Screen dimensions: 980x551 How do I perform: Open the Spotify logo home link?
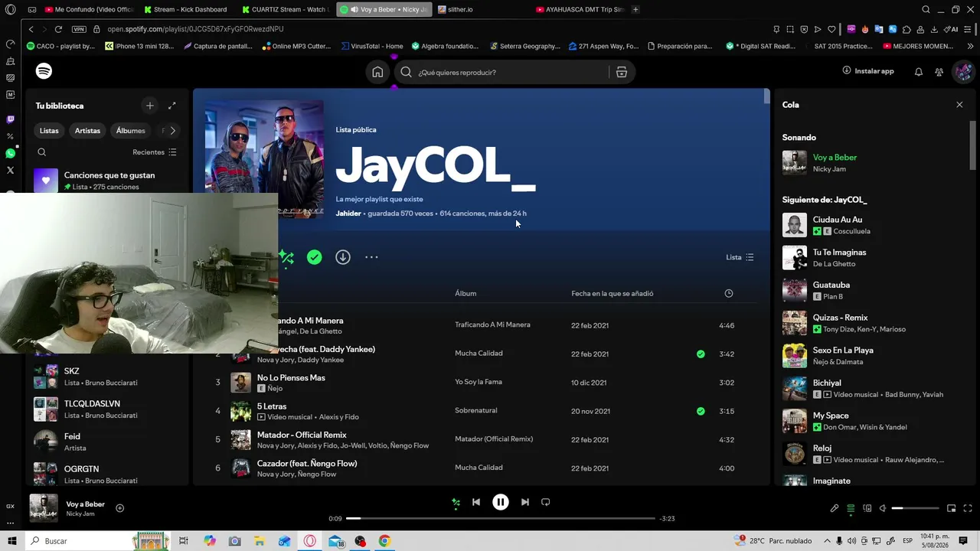tap(44, 71)
